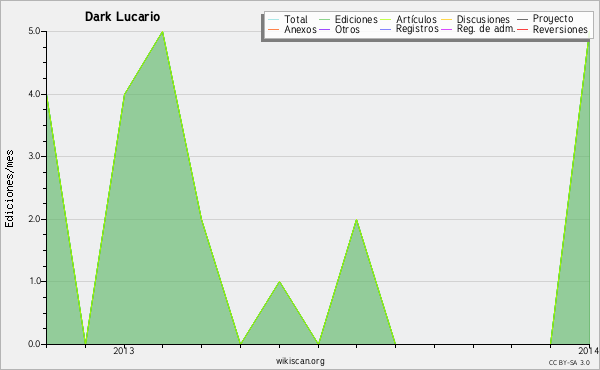Click the orange line swatch beside Anexos

274,29
